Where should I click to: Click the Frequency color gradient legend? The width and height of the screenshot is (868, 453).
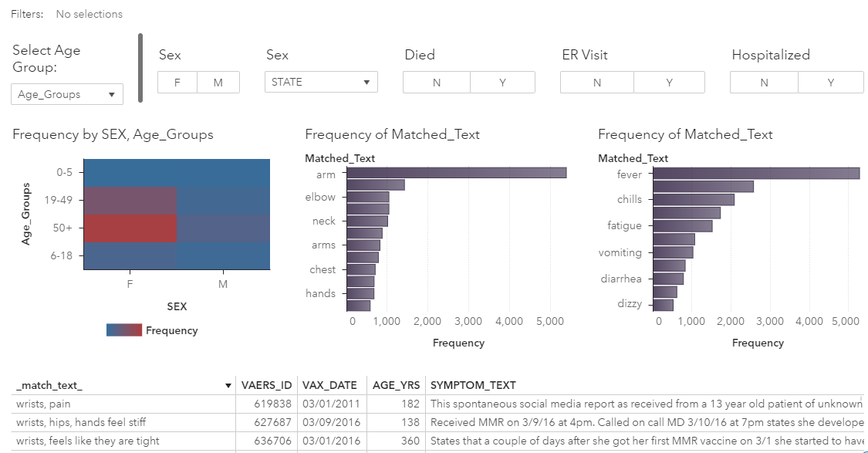[x=124, y=330]
